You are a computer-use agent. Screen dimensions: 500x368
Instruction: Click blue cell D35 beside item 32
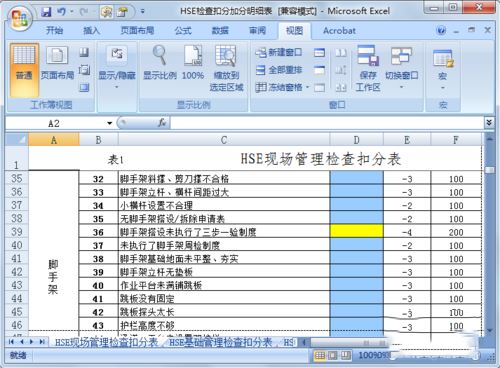pos(356,178)
